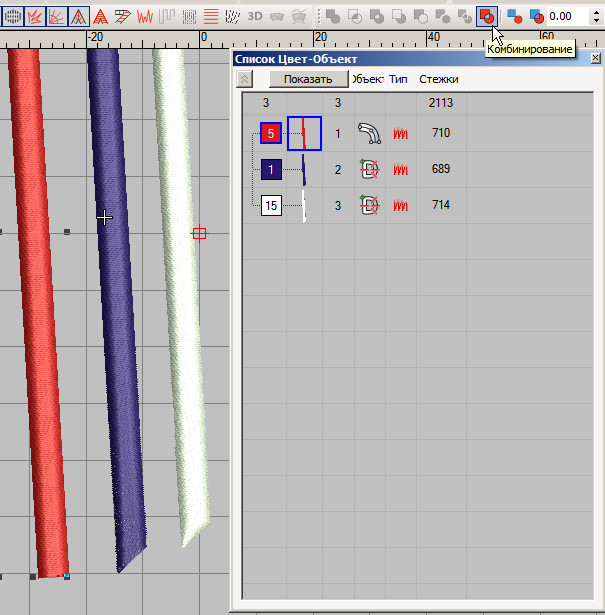Select the white color swatch numbered 15
Image resolution: width=605 pixels, height=615 pixels.
click(x=270, y=206)
